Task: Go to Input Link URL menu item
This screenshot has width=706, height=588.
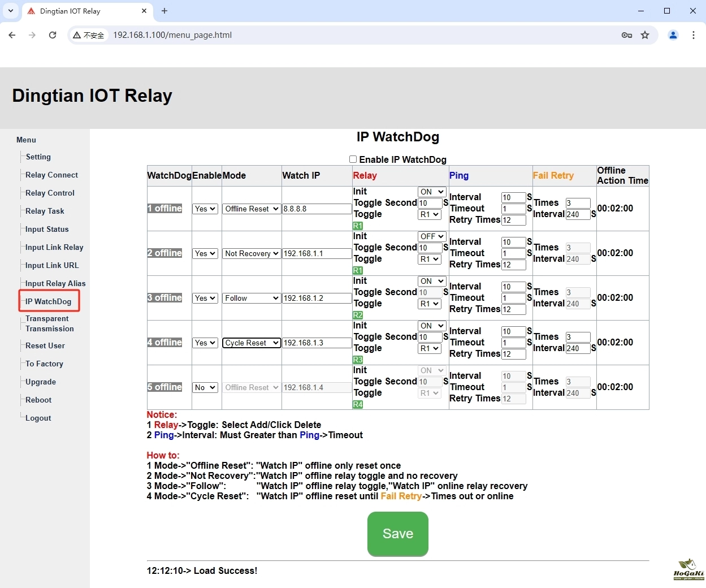Action: tap(52, 265)
